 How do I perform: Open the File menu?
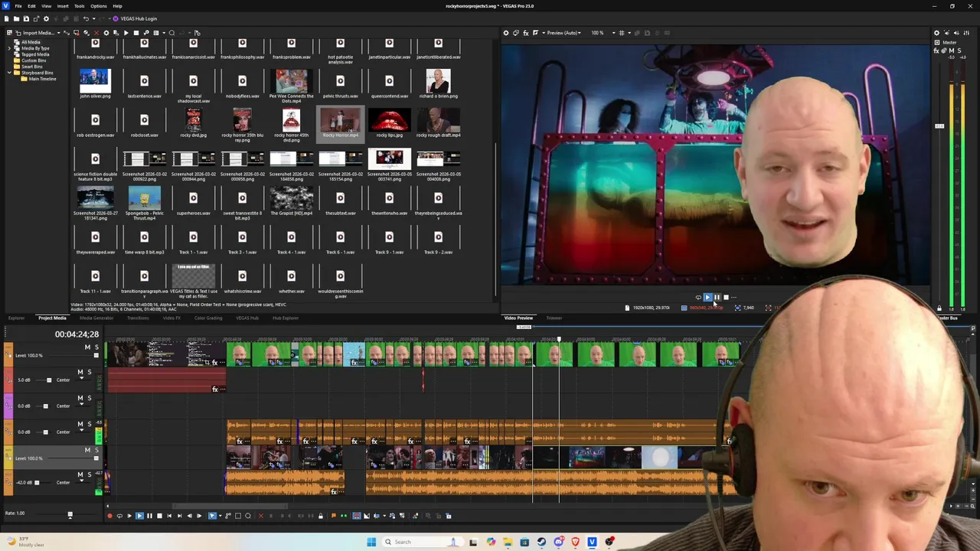point(18,6)
